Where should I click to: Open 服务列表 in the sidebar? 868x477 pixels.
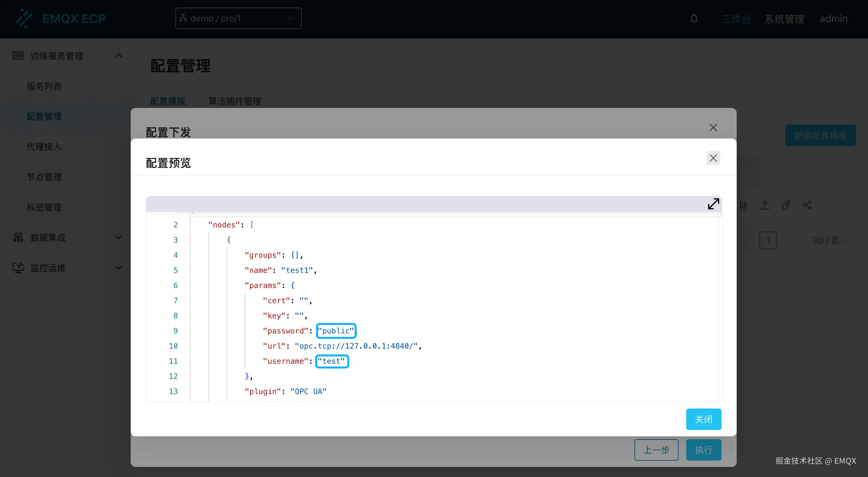point(44,86)
